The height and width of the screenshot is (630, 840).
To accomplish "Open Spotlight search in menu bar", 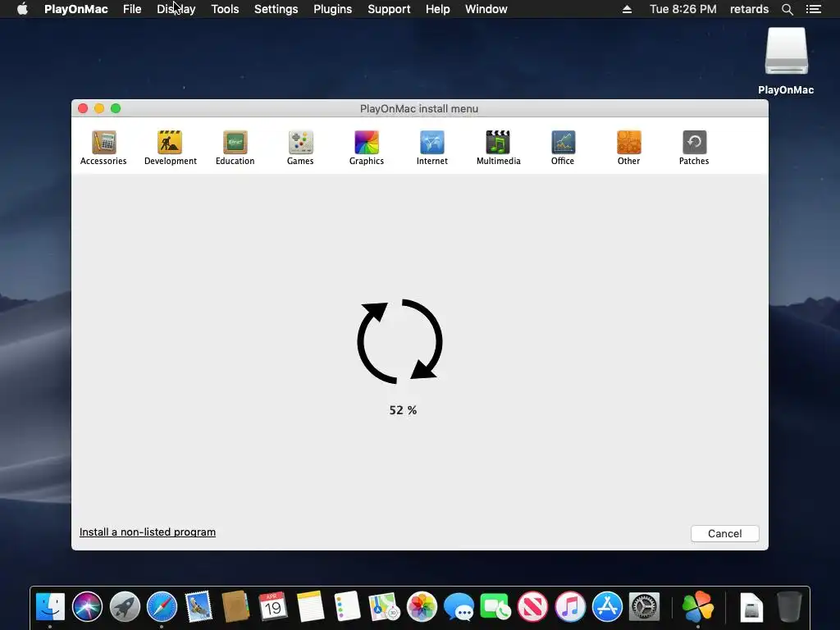I will [787, 9].
